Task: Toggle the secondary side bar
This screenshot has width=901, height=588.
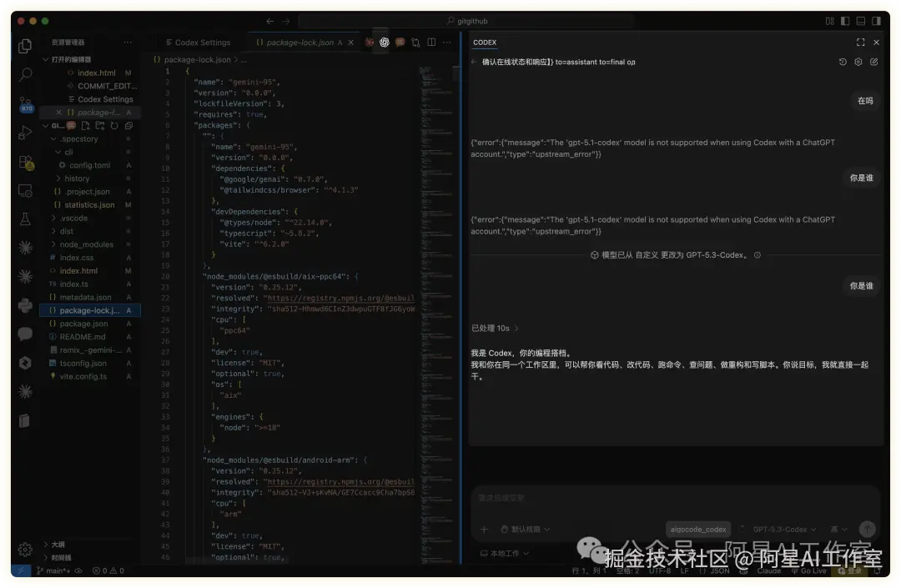Action: click(876, 21)
